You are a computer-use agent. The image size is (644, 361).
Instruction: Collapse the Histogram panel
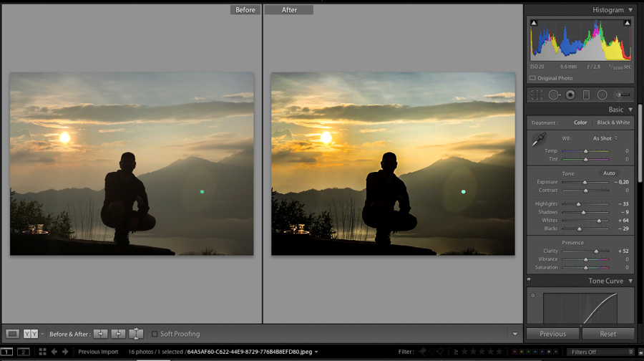click(630, 10)
